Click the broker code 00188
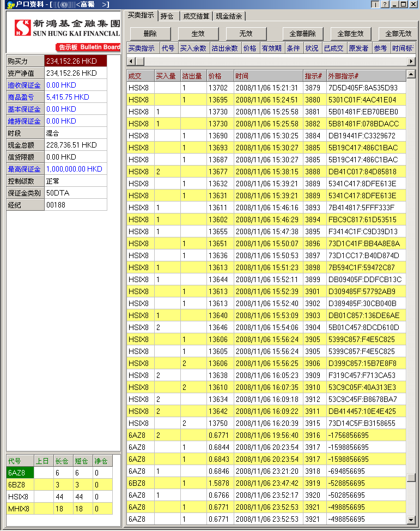 click(76, 205)
